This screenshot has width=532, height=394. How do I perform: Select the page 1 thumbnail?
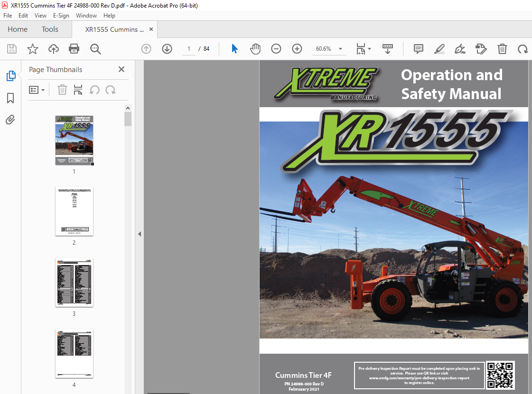[75, 140]
